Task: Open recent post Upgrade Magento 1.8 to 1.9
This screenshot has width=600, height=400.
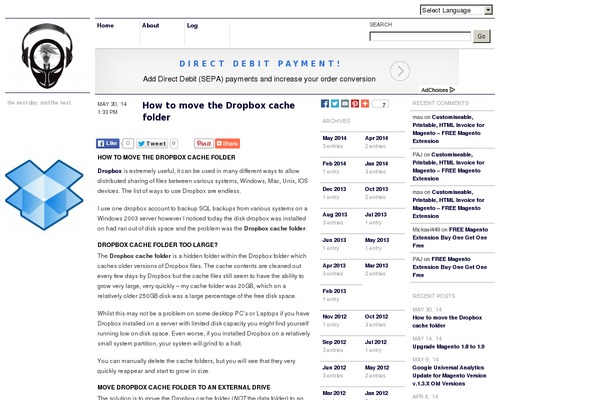Action: coord(448,346)
